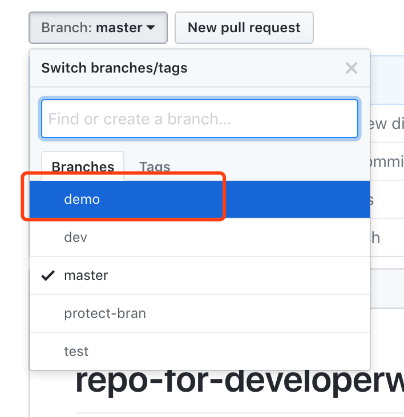
Task: Pick the protect-bran branch
Action: point(105,313)
